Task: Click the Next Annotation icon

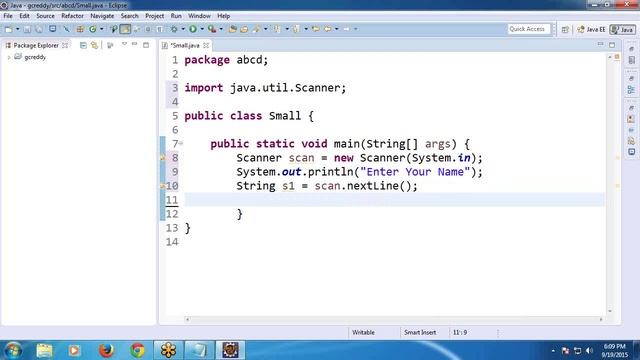Action: (278, 29)
